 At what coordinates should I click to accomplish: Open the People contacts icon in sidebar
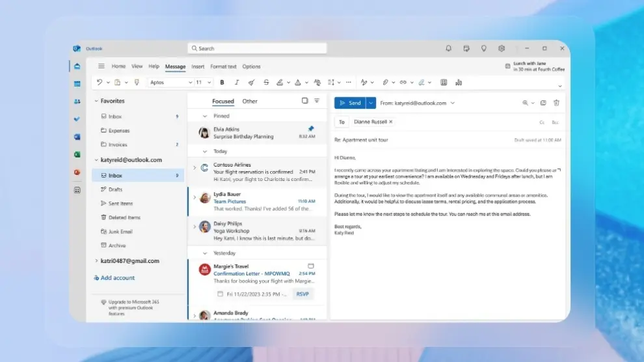77,102
